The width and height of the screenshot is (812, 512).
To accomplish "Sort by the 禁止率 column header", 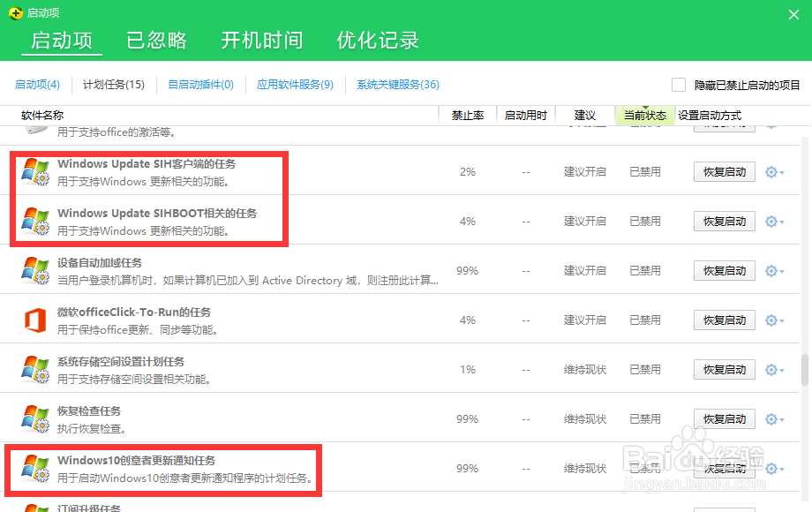I will [x=468, y=116].
